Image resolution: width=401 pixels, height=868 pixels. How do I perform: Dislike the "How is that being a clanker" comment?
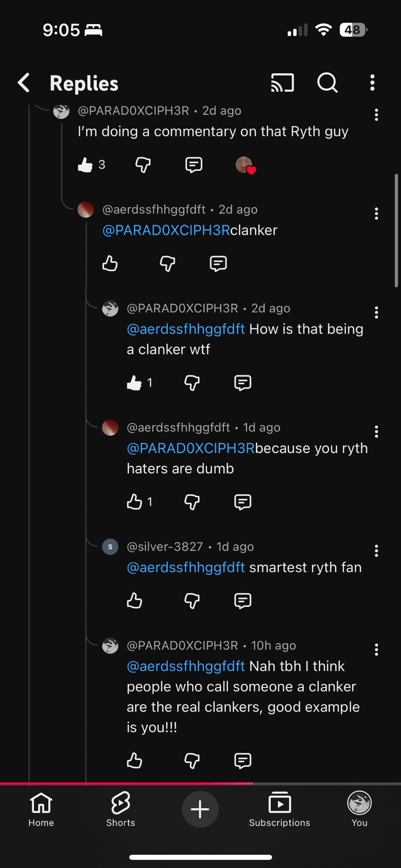click(192, 383)
